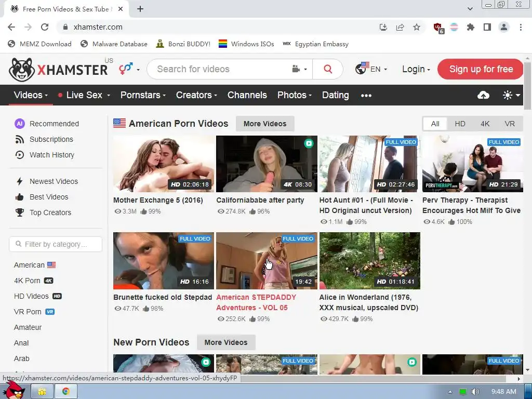Open the Login dropdown
This screenshot has width=532, height=399.
416,69
